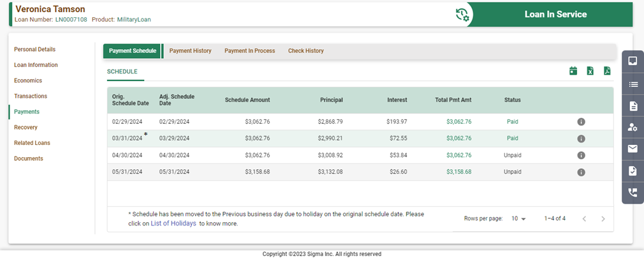Switch to the Payment History tab
The image size is (644, 258).
190,51
